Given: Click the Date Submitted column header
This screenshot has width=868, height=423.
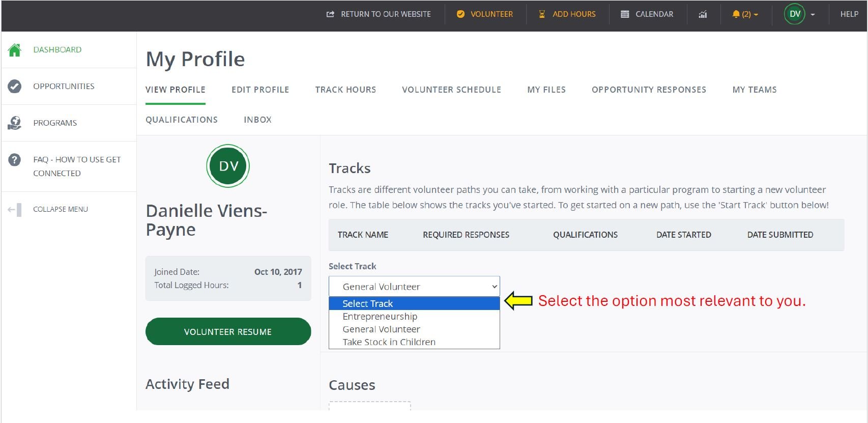Looking at the screenshot, I should (x=780, y=235).
